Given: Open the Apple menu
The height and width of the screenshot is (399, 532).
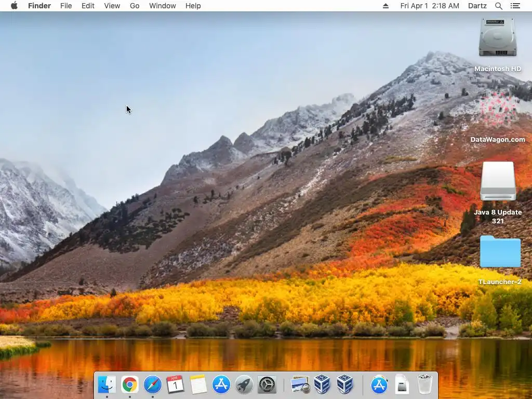Looking at the screenshot, I should click(x=14, y=6).
